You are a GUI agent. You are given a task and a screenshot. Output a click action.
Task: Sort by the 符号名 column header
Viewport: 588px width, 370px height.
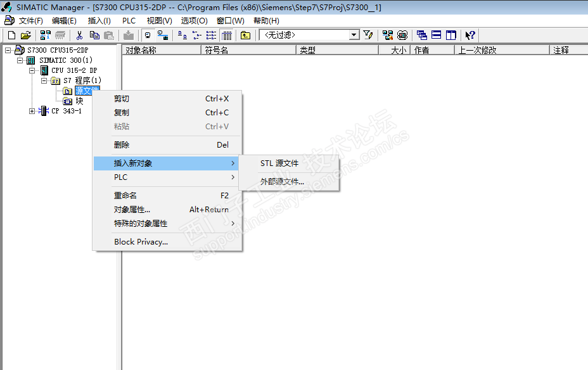[249, 50]
